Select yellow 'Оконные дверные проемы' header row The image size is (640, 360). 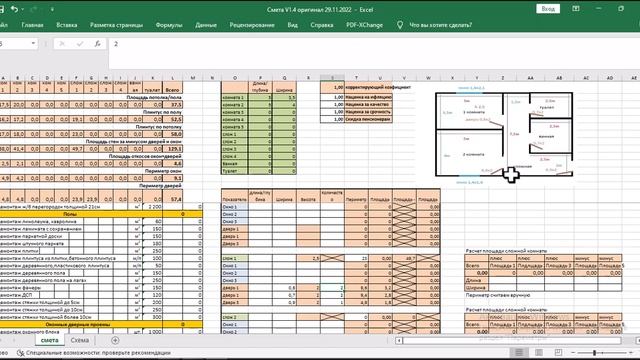pyautogui.click(x=101, y=324)
